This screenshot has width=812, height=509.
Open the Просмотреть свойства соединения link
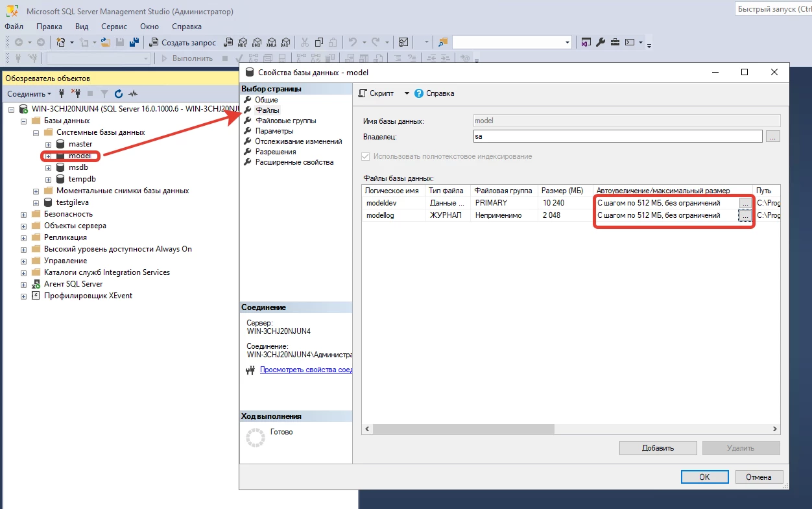click(305, 370)
